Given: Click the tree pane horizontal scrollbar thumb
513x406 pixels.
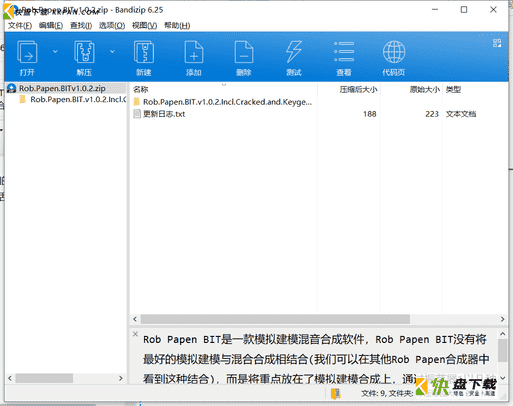Looking at the screenshot, I should (44, 378).
